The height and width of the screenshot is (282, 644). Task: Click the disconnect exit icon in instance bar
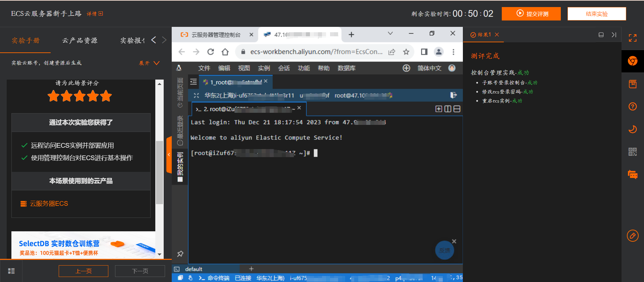click(453, 95)
